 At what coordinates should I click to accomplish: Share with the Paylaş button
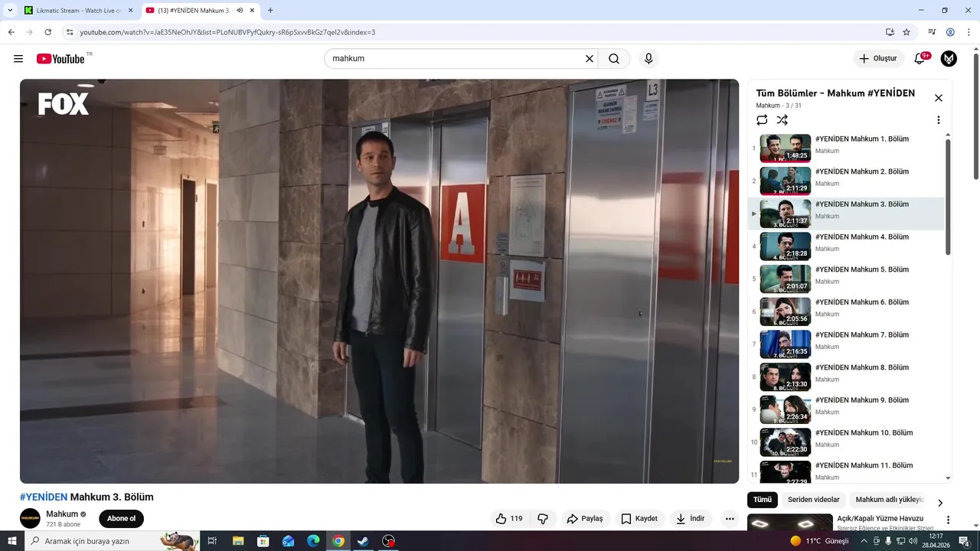[x=585, y=519]
